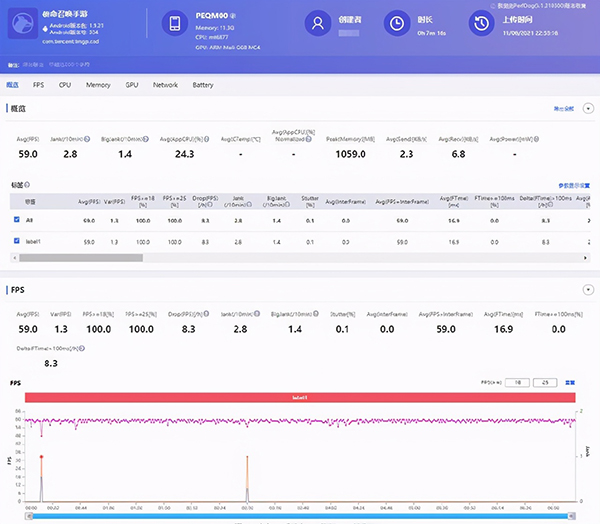Viewport: 600px width, 524px height.
Task: Click the phone device icon
Action: (x=176, y=24)
